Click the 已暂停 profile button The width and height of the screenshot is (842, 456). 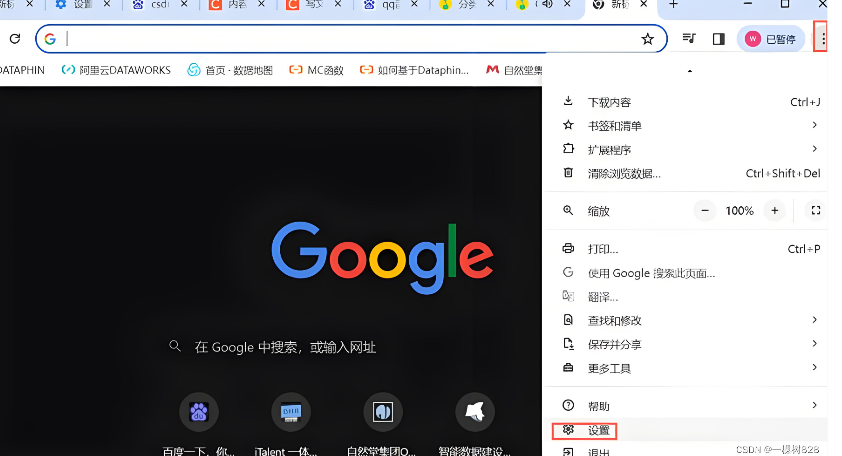tap(771, 39)
